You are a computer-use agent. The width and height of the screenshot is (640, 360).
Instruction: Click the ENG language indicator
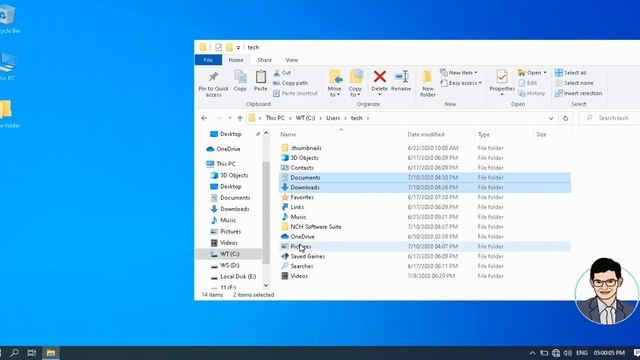[x=582, y=353]
